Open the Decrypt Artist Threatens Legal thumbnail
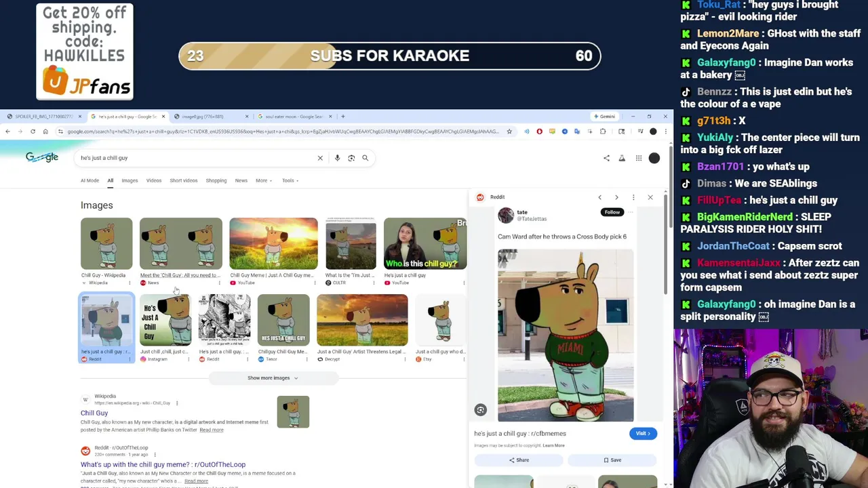Image resolution: width=868 pixels, height=488 pixels. pyautogui.click(x=362, y=320)
